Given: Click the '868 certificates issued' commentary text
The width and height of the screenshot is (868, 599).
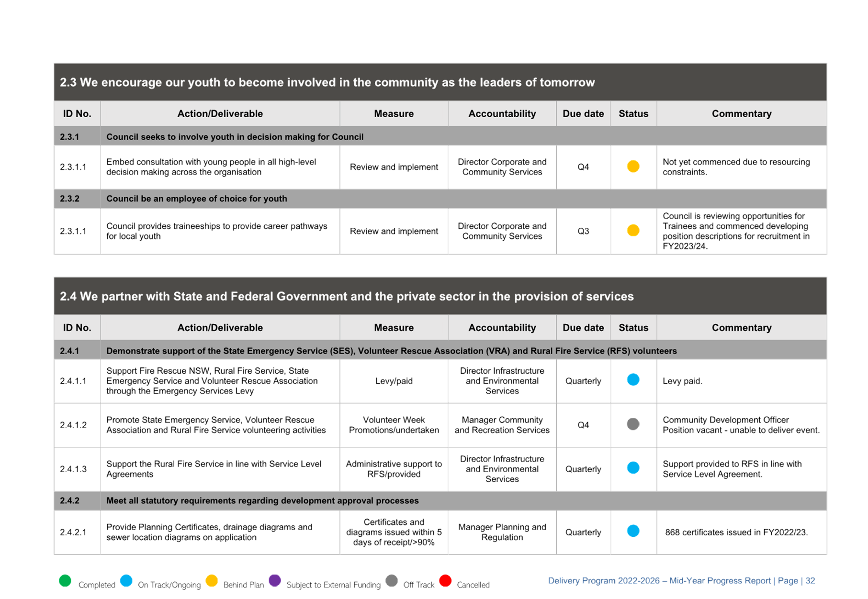Looking at the screenshot, I should pyautogui.click(x=736, y=532).
